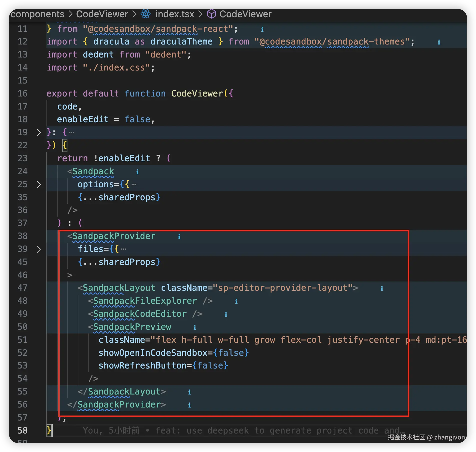Click the React file icon in the breadcrumb
Image resolution: width=476 pixels, height=452 pixels.
[146, 14]
